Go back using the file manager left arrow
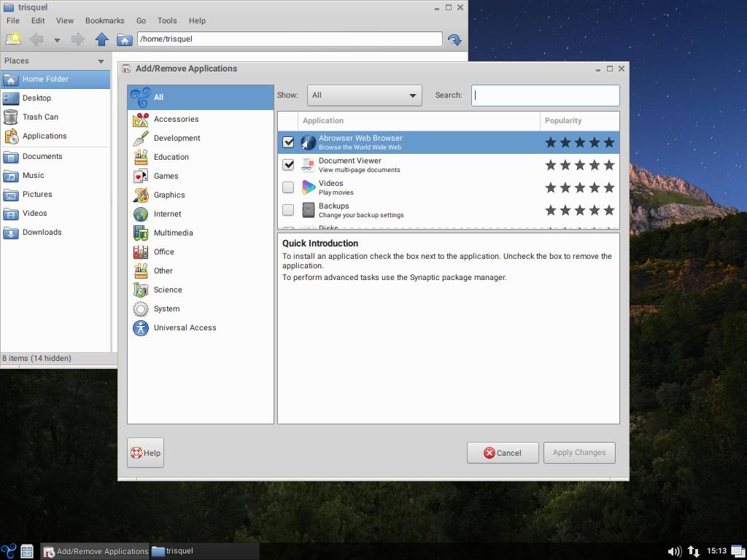 click(x=36, y=39)
